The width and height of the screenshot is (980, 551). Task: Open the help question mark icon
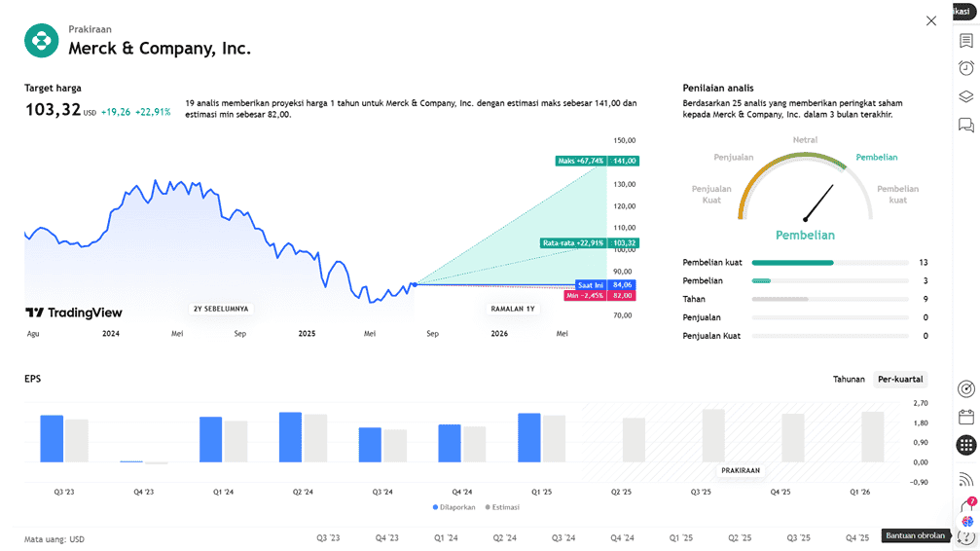pyautogui.click(x=967, y=536)
